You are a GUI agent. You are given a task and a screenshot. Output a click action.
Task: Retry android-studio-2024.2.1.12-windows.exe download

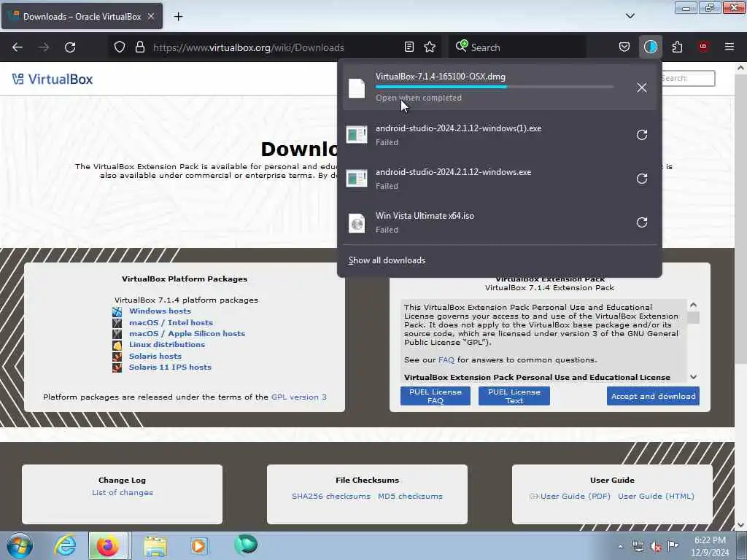tap(642, 179)
